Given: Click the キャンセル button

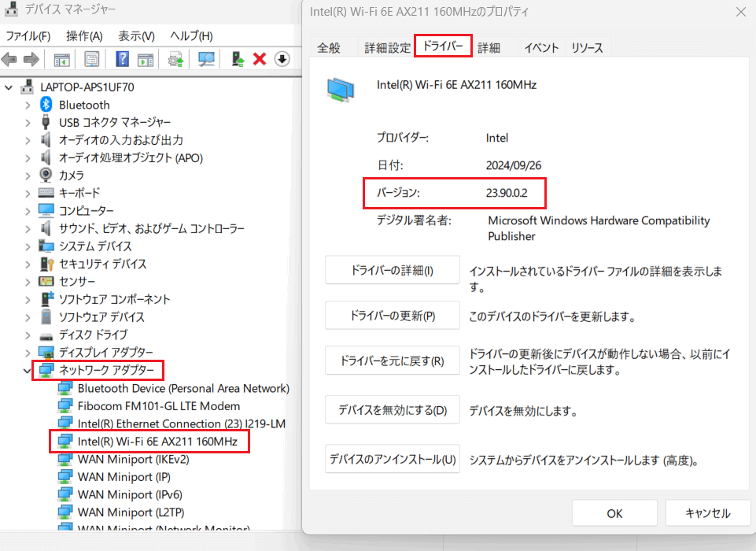Looking at the screenshot, I should click(x=708, y=513).
